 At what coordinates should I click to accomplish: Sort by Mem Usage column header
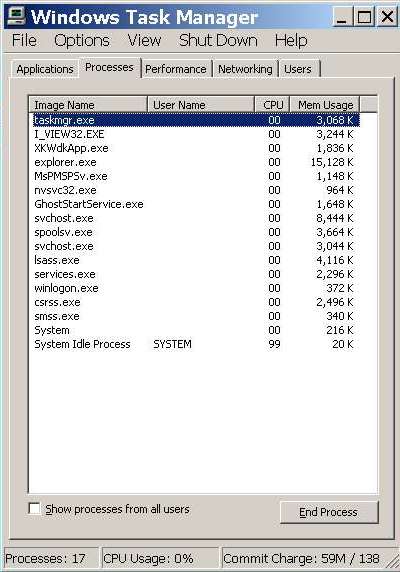325,105
